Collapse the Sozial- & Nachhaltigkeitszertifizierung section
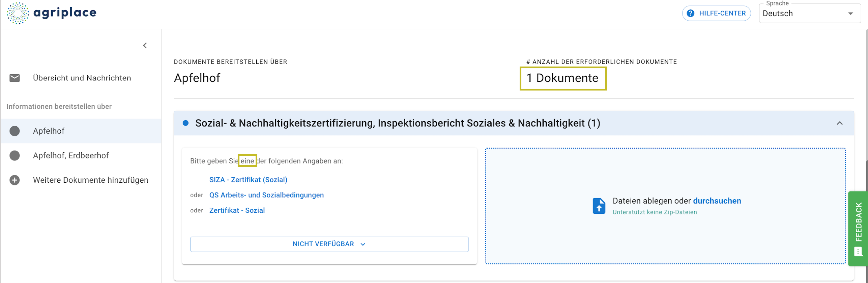868x283 pixels. coord(840,123)
